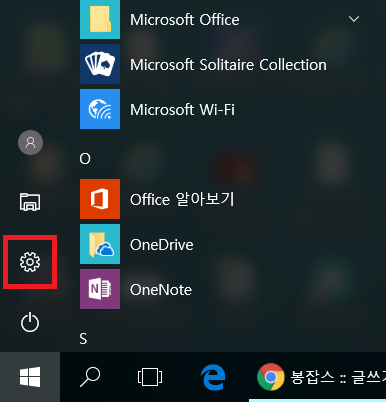386x402 pixels.
Task: Click the Power icon
Action: tap(30, 322)
